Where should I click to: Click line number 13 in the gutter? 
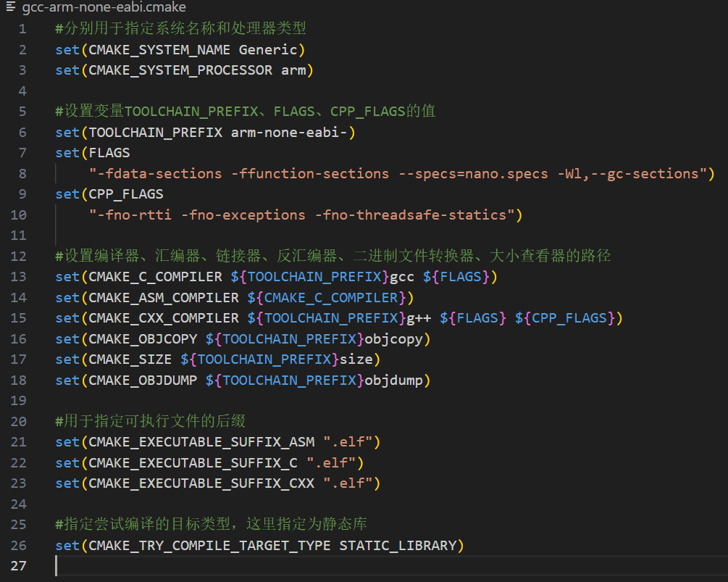click(x=19, y=277)
